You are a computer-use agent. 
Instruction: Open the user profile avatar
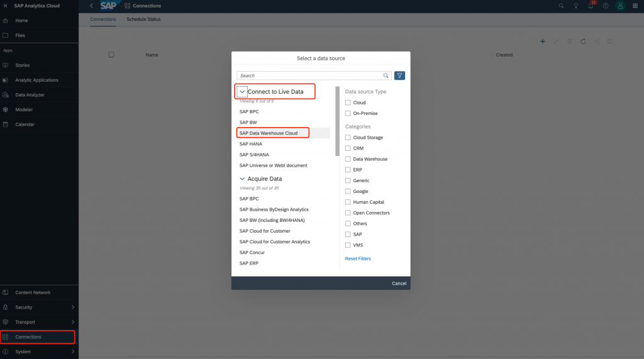pyautogui.click(x=620, y=6)
